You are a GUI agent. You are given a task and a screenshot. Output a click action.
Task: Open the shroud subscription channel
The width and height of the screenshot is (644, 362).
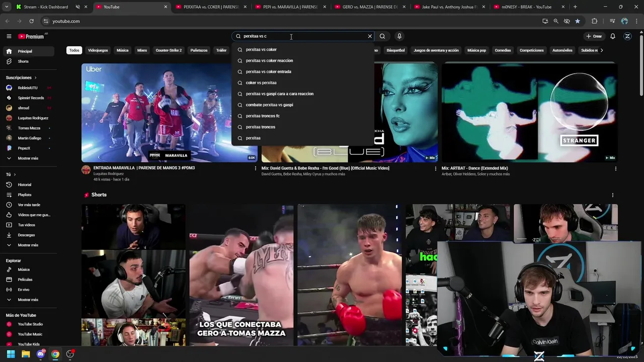click(x=28, y=108)
